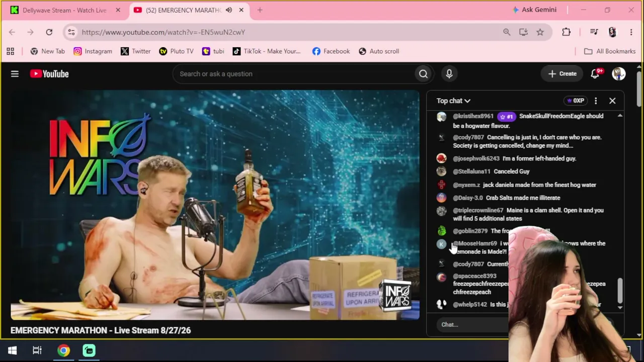644x362 pixels.
Task: Mute the YouTube tab via speaker icon
Action: (x=229, y=10)
